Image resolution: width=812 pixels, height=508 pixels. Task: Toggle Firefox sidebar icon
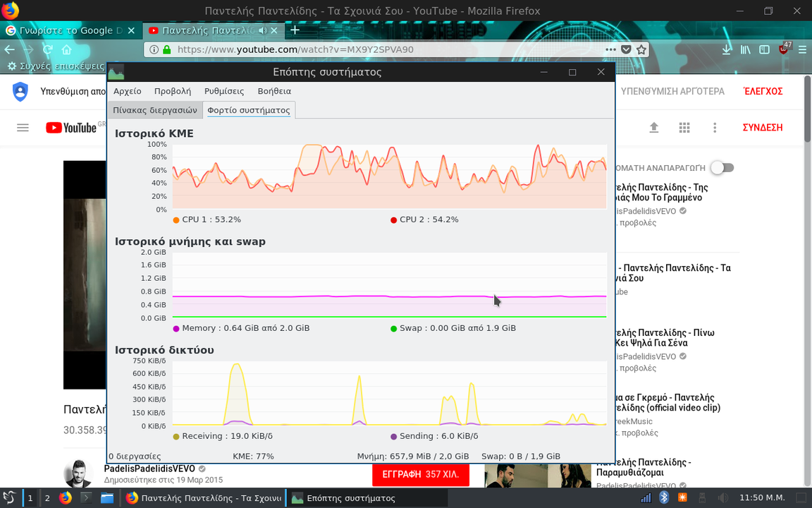pos(764,50)
